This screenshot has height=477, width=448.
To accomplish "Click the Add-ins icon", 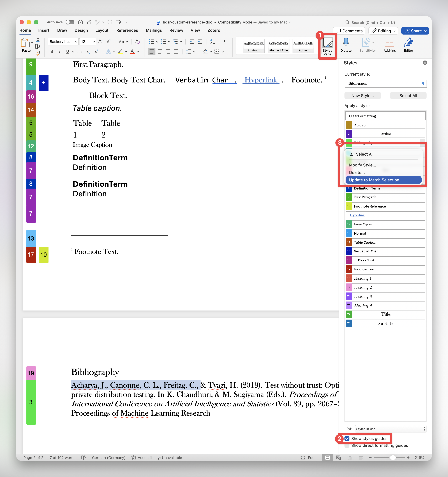I will [x=389, y=42].
